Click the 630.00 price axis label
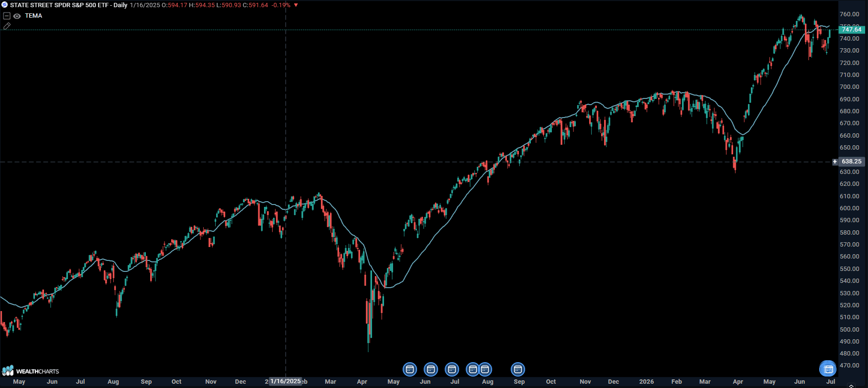 pos(849,172)
